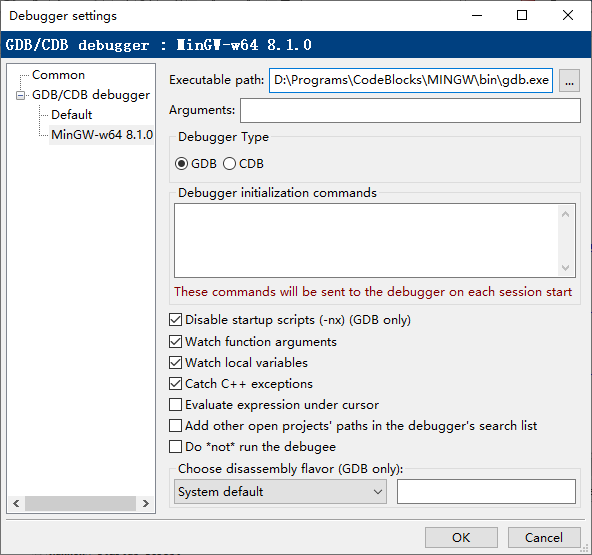
Task: Uncheck Disable startup scripts (-nx)
Action: tap(175, 320)
